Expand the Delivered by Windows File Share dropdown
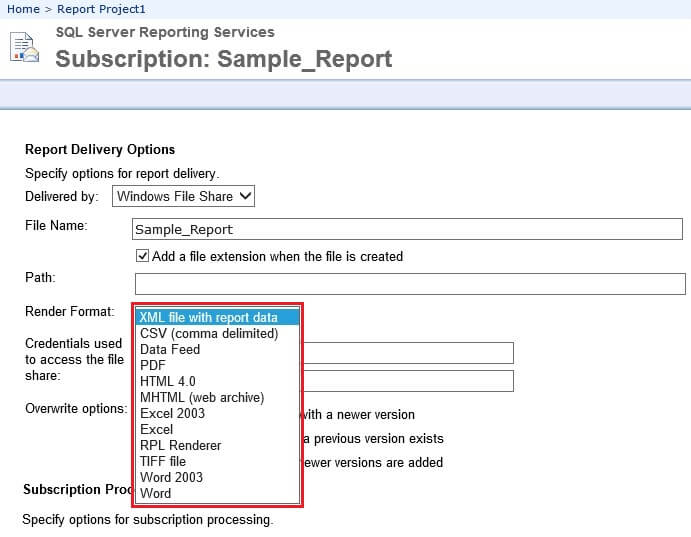This screenshot has height=537, width=691. tap(184, 196)
